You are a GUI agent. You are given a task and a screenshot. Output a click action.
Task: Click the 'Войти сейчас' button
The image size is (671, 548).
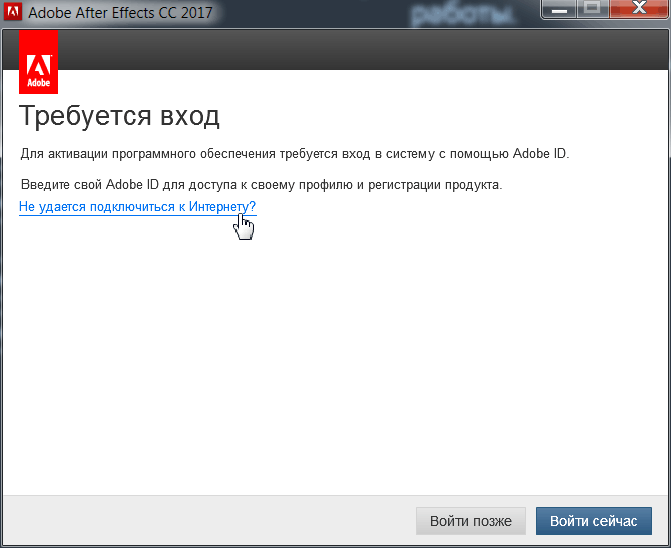(x=594, y=521)
